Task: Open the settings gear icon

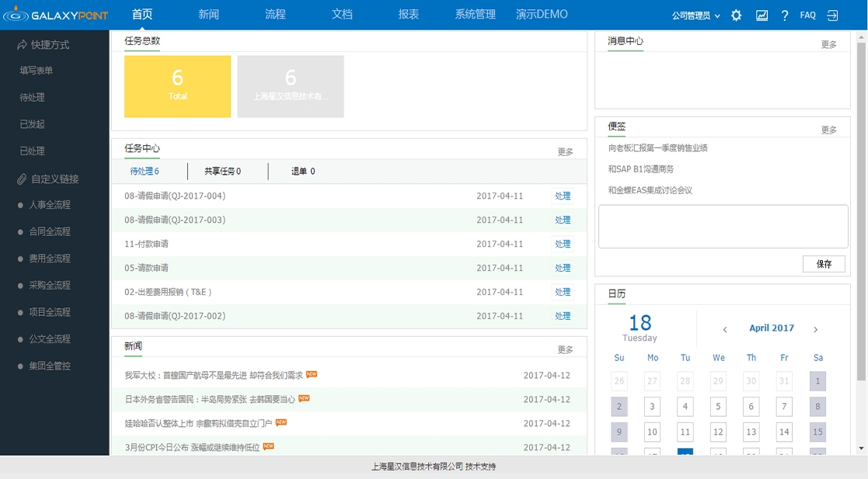Action: pos(736,16)
